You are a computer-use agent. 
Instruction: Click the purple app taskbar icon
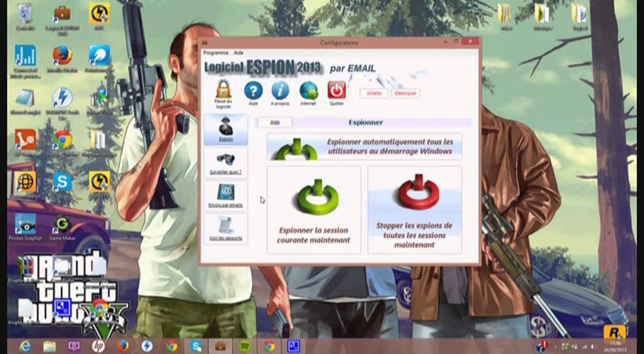[74, 346]
